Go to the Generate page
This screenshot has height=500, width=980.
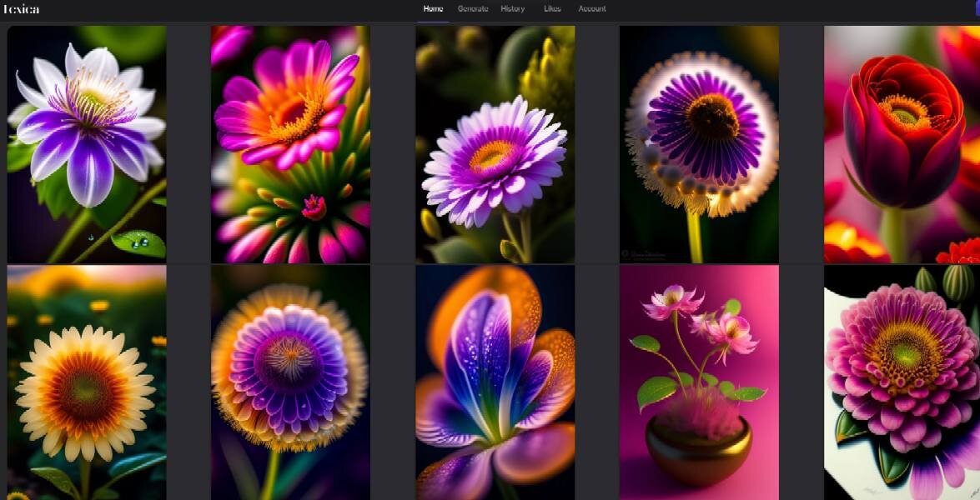coord(473,8)
